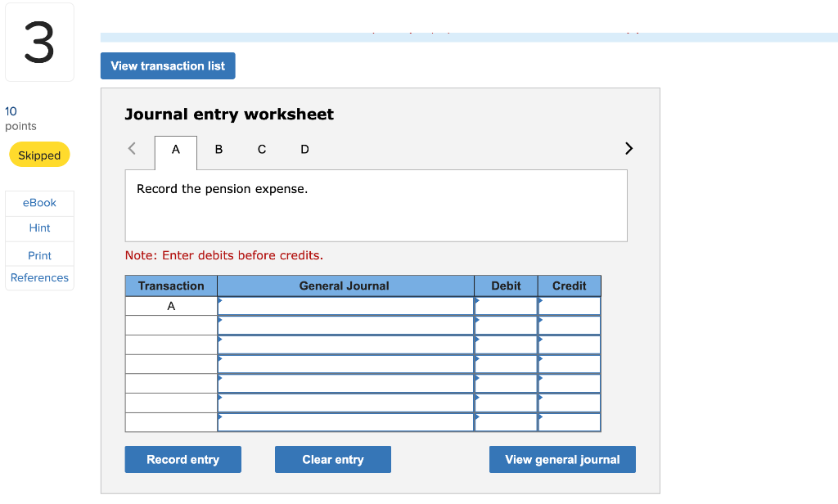Select the Credit field in transaction A row
This screenshot has width=838, height=504.
(x=570, y=306)
